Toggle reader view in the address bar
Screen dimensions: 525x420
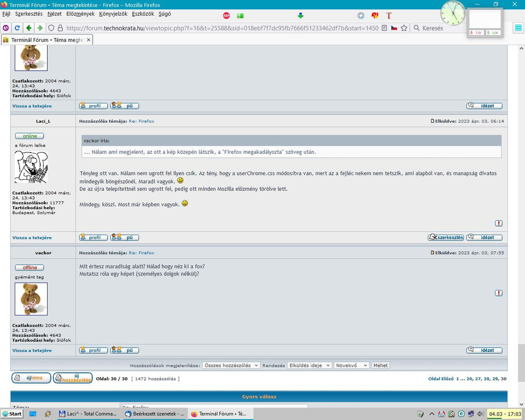(384, 28)
